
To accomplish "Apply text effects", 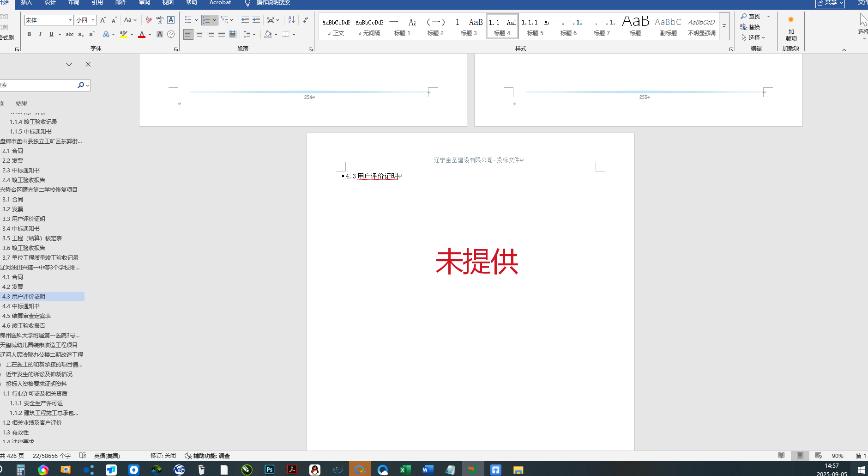I will (x=106, y=34).
